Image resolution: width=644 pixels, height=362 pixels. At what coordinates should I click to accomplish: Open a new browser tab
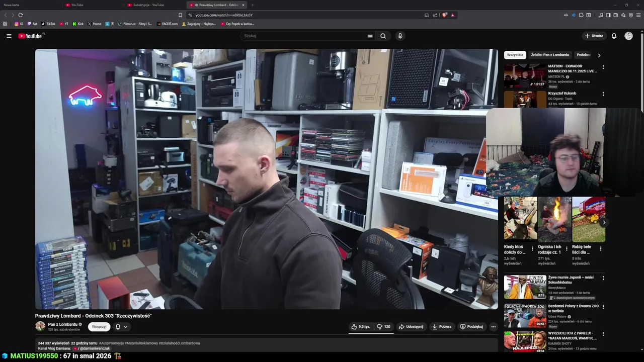(253, 5)
